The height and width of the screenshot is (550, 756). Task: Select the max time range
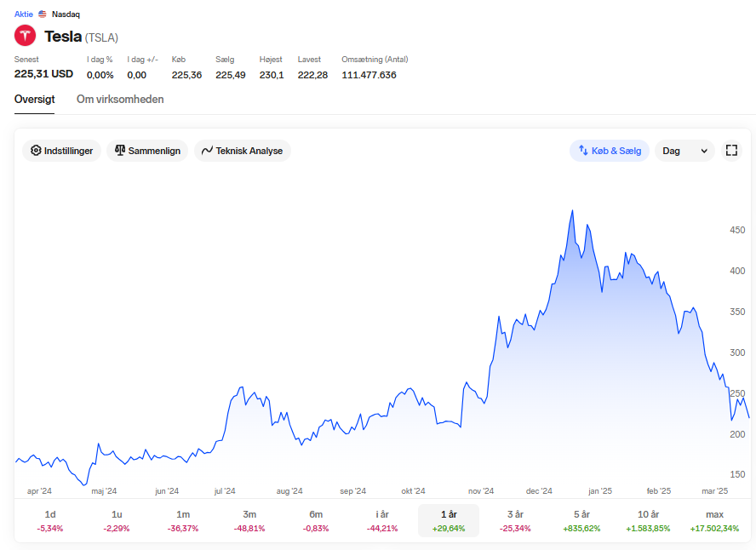(714, 520)
